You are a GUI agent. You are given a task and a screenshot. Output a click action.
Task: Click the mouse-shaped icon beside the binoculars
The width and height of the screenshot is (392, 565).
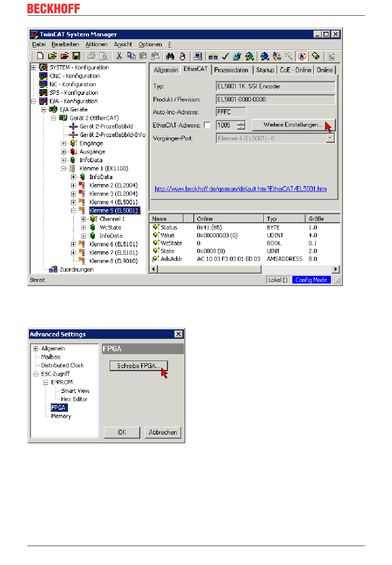pyautogui.click(x=182, y=56)
